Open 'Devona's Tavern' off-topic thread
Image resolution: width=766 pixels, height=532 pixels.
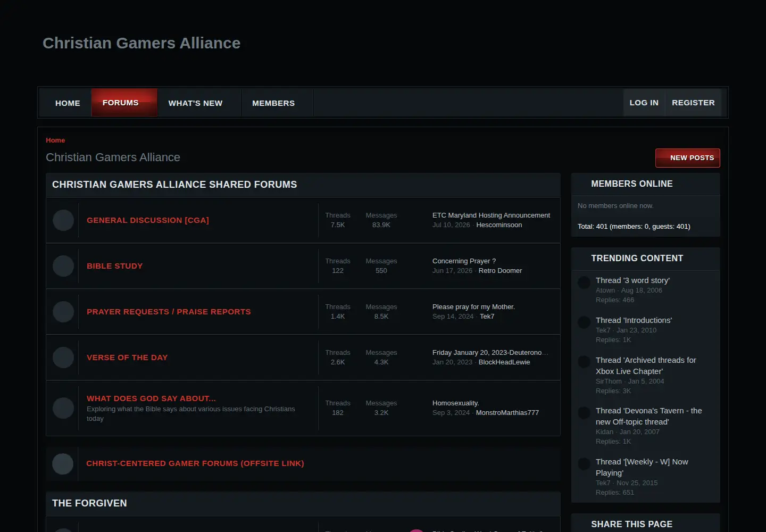coord(648,416)
